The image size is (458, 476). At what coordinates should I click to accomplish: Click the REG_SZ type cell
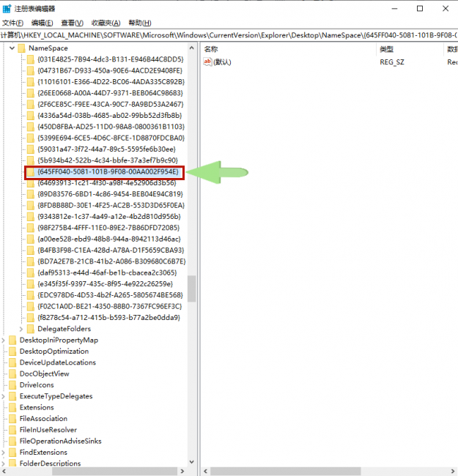coord(392,62)
